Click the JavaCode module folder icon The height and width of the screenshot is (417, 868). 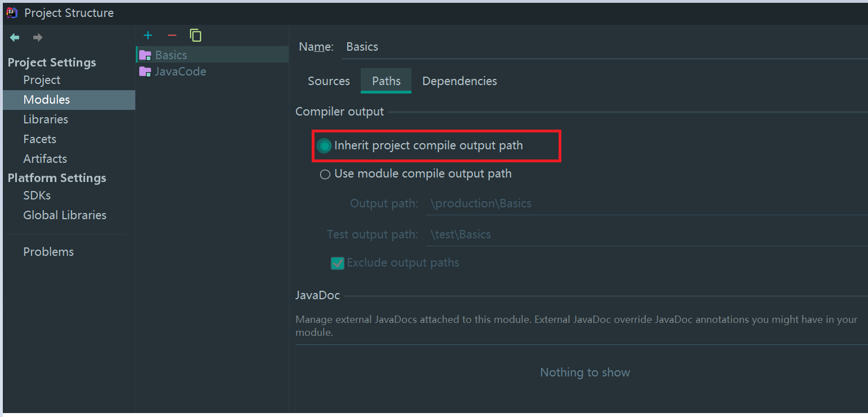click(x=146, y=72)
